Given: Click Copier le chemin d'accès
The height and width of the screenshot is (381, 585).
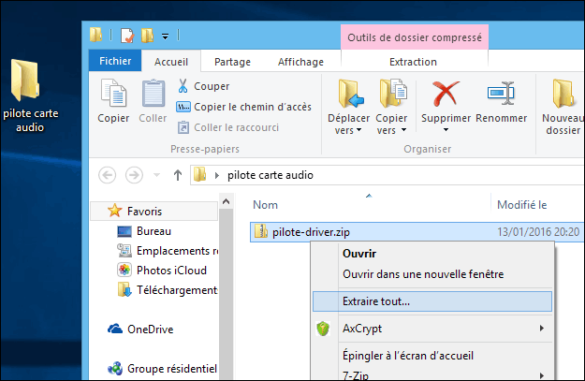Looking at the screenshot, I should pyautogui.click(x=244, y=107).
